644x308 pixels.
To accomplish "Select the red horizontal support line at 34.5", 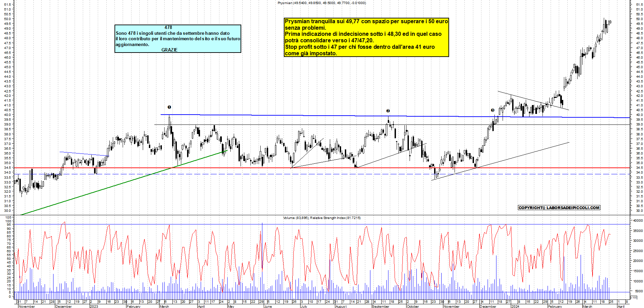I will point(322,168).
